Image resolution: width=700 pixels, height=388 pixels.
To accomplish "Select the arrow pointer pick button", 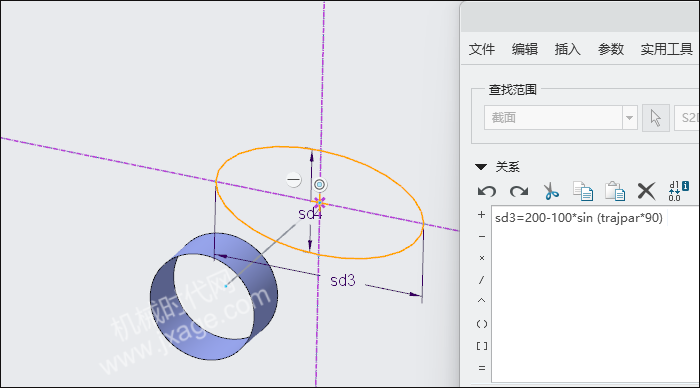I will [655, 118].
